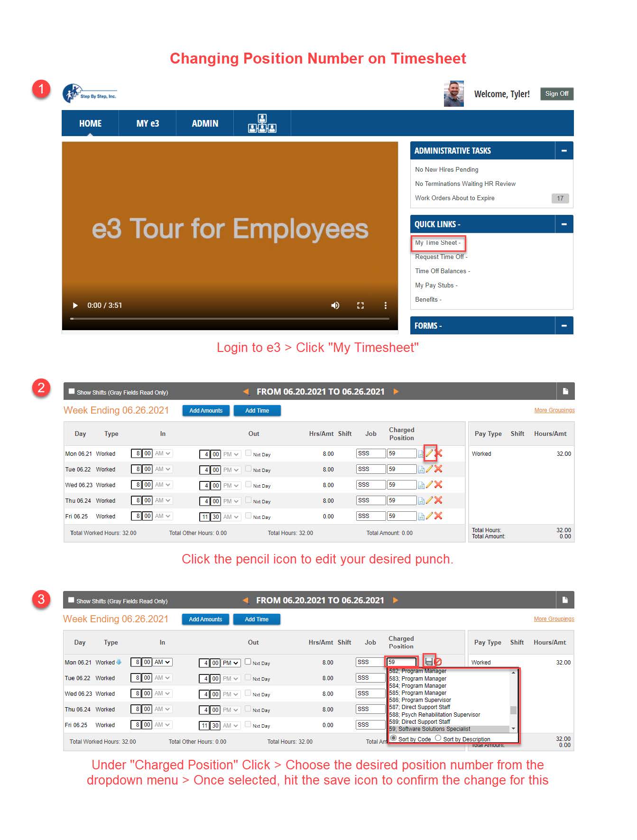The image size is (637, 840).
Task: Step 3: check Nxt Day for Thu 06.24
Action: (x=248, y=709)
